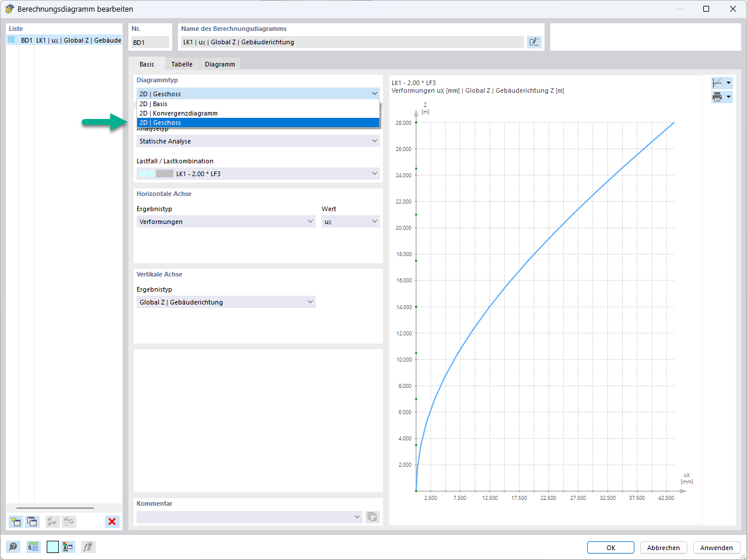
Task: Switch to the Basis tab
Action: [x=146, y=64]
